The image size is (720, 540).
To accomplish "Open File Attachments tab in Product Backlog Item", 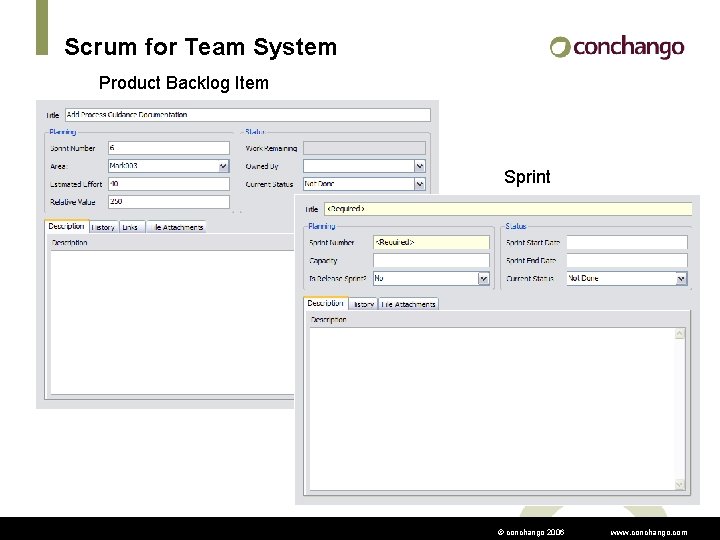I will coord(176,227).
